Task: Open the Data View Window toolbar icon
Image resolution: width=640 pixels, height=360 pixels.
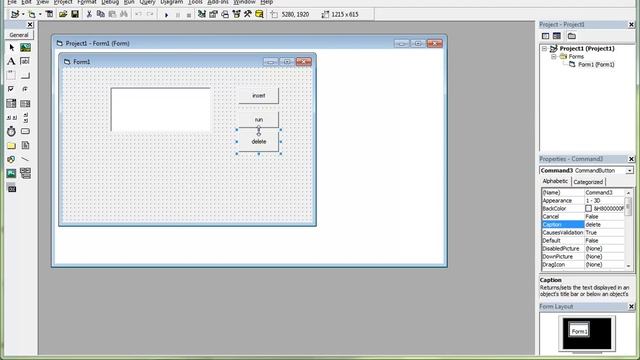Action: 259,14
